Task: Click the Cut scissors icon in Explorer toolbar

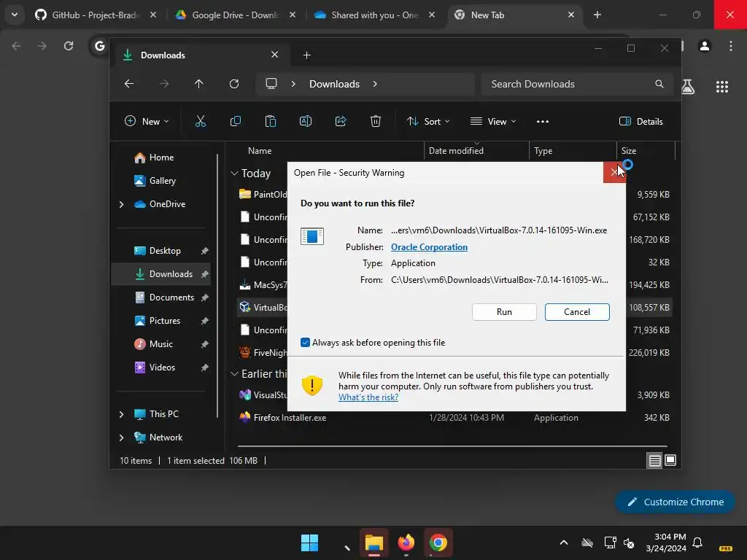Action: (x=201, y=122)
